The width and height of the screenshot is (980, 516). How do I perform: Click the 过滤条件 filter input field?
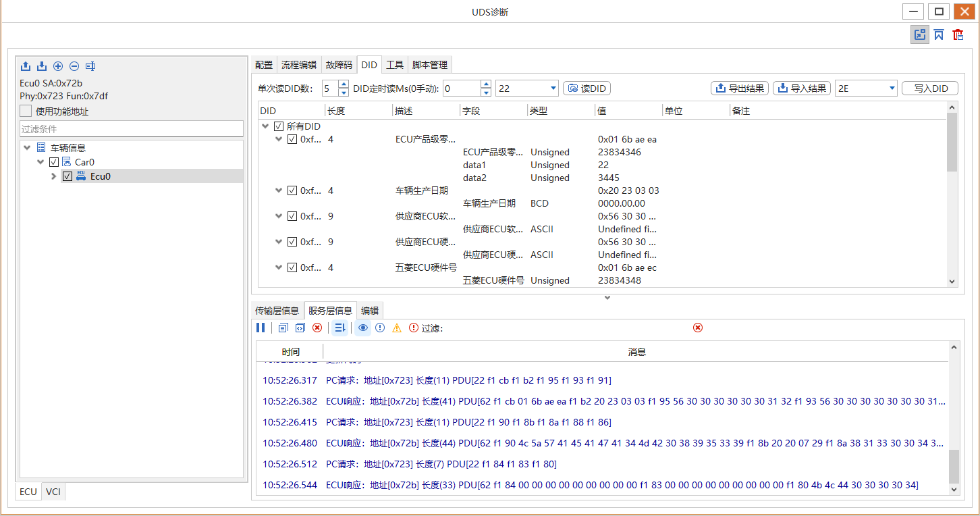click(132, 129)
